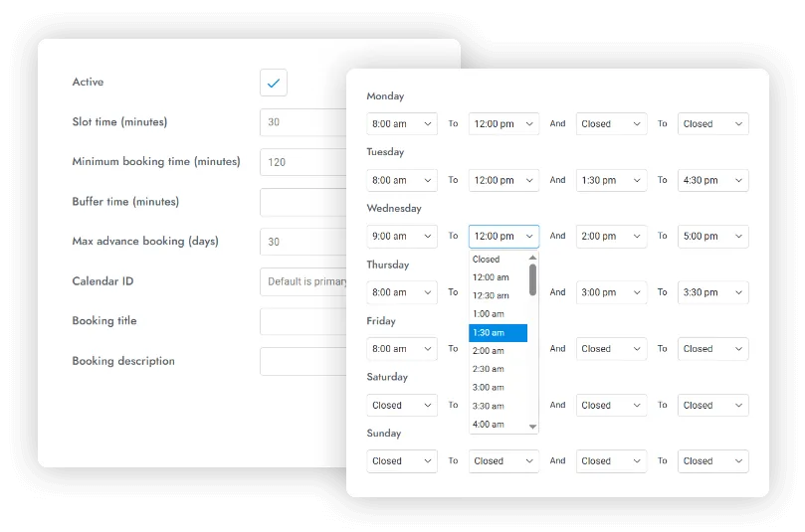The height and width of the screenshot is (532, 805).
Task: Click the dropdown list scroll up arrow
Action: click(533, 258)
